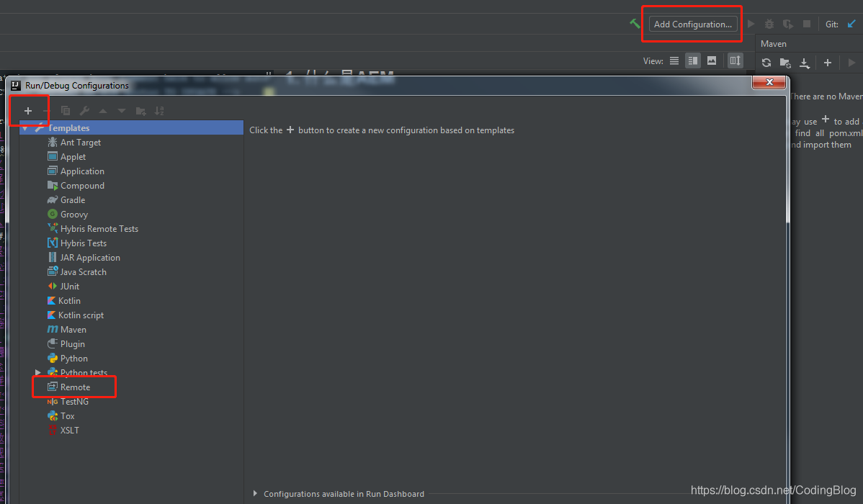Close the Run/Debug Configurations dialog
The width and height of the screenshot is (863, 504).
[x=769, y=82]
